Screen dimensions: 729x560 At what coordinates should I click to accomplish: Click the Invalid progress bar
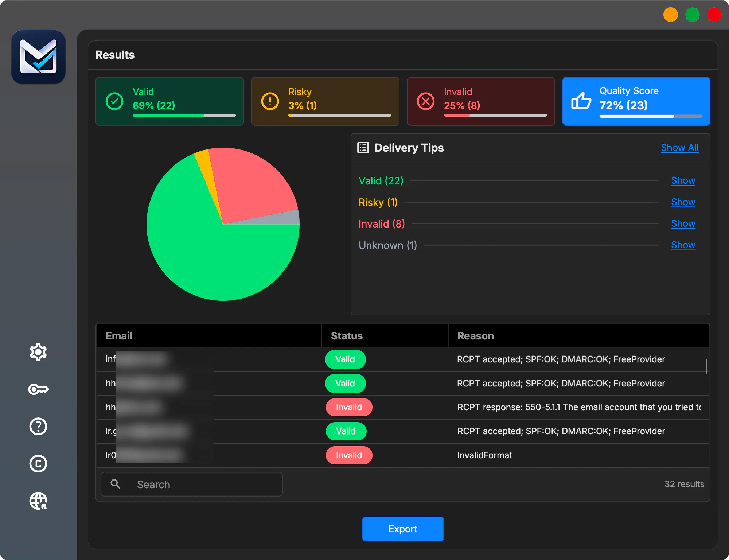click(x=495, y=115)
